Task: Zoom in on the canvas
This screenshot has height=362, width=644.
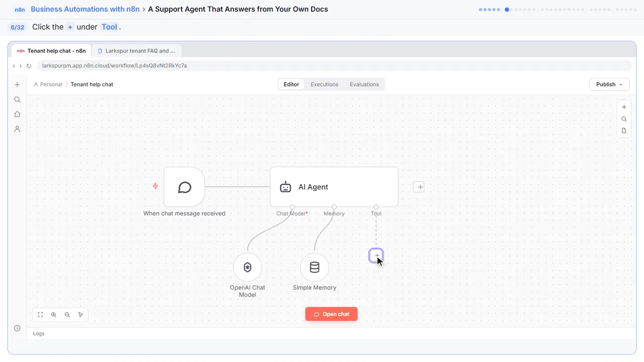Action: pos(54,315)
